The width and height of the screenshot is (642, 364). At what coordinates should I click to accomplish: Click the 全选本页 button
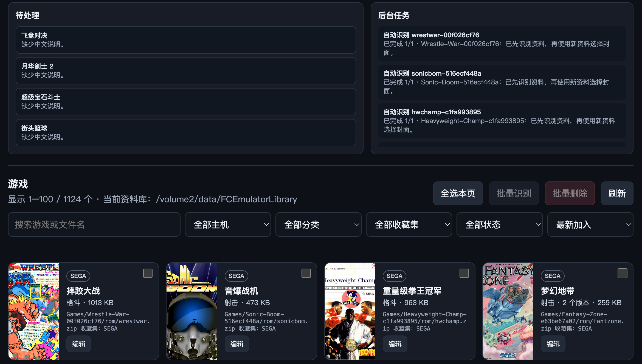tap(458, 194)
